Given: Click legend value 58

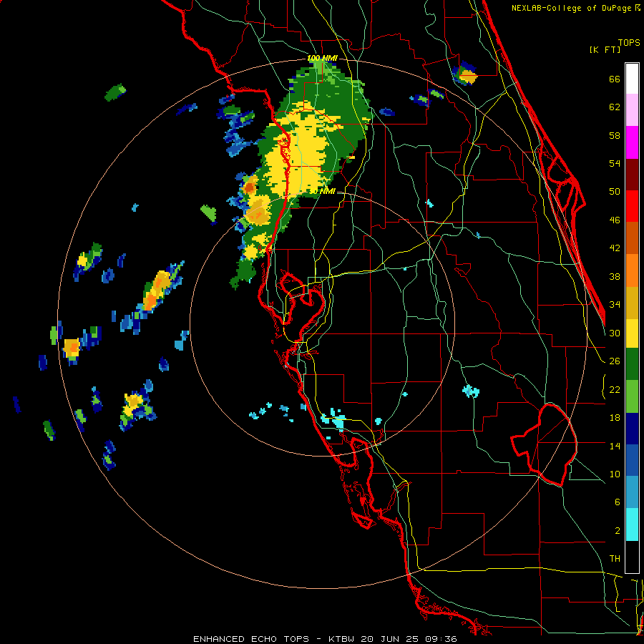Looking at the screenshot, I should click(x=615, y=135).
